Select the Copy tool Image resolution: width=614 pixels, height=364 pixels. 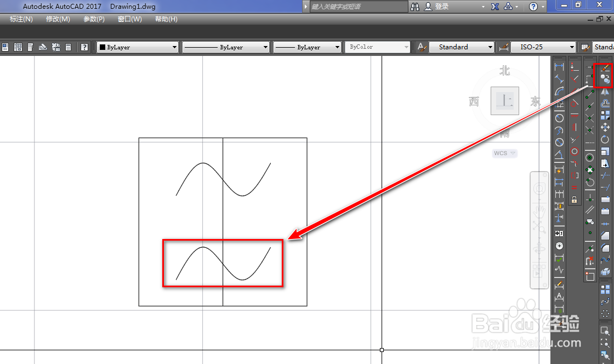[605, 79]
